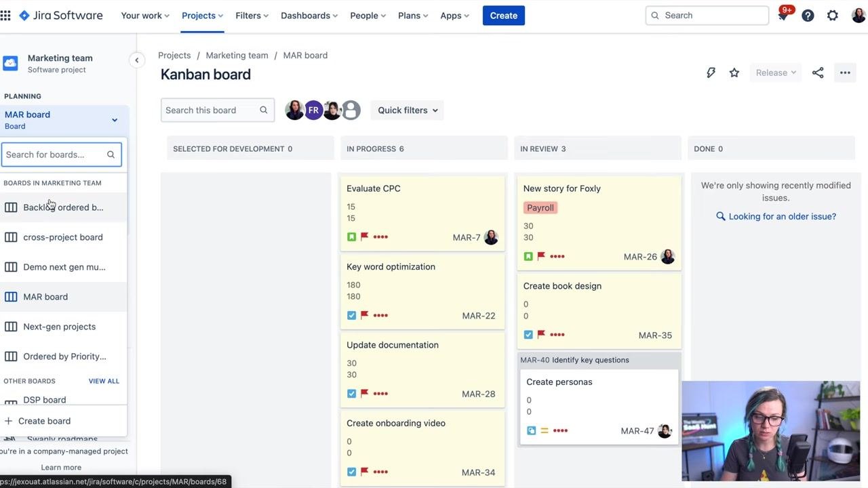The image size is (868, 488).
Task: Open the People dropdown
Action: (368, 16)
